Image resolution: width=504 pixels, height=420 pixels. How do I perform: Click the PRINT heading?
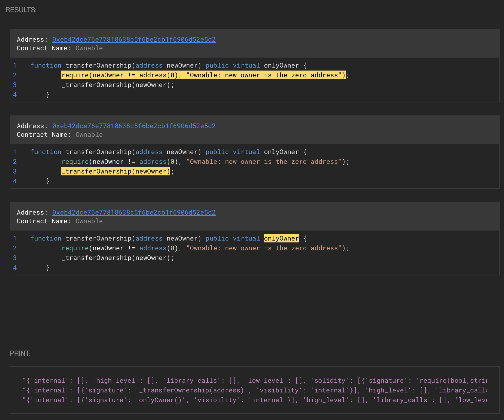point(20,353)
